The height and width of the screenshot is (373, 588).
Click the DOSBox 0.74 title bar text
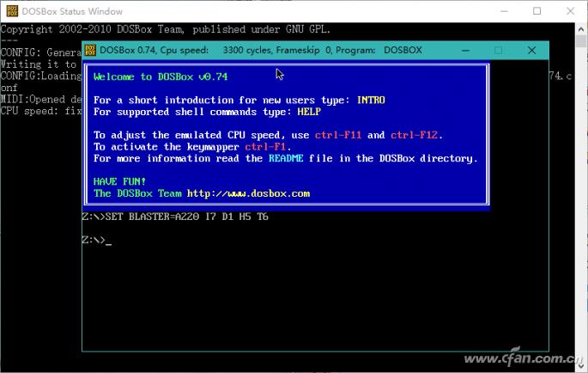tap(261, 51)
